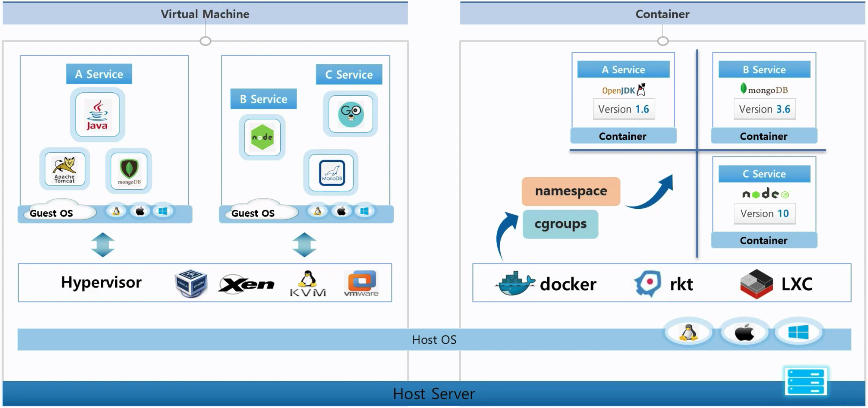Click the Xen hypervisor logo
The height and width of the screenshot is (408, 868).
coord(246,284)
